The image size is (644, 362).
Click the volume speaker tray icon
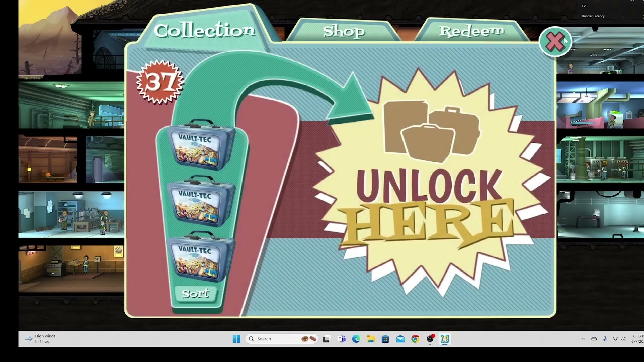click(x=624, y=339)
